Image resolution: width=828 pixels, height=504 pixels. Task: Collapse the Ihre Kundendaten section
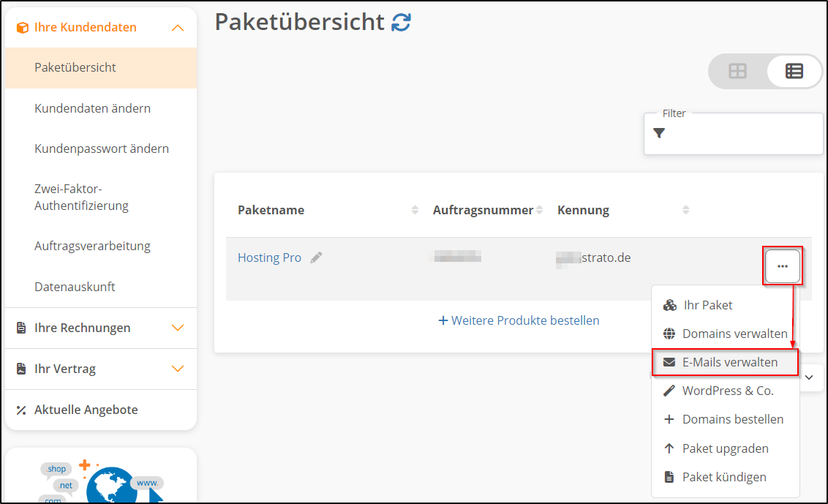pyautogui.click(x=178, y=26)
